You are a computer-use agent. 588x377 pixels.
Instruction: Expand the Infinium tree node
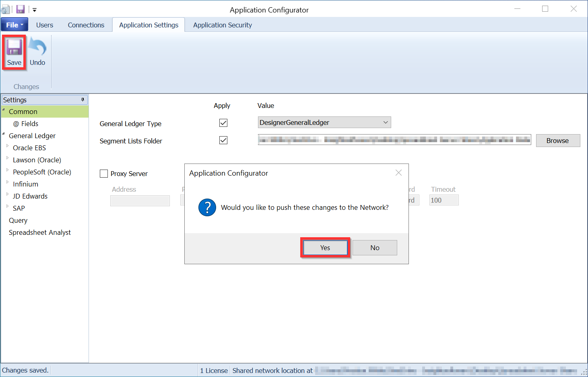(8, 183)
